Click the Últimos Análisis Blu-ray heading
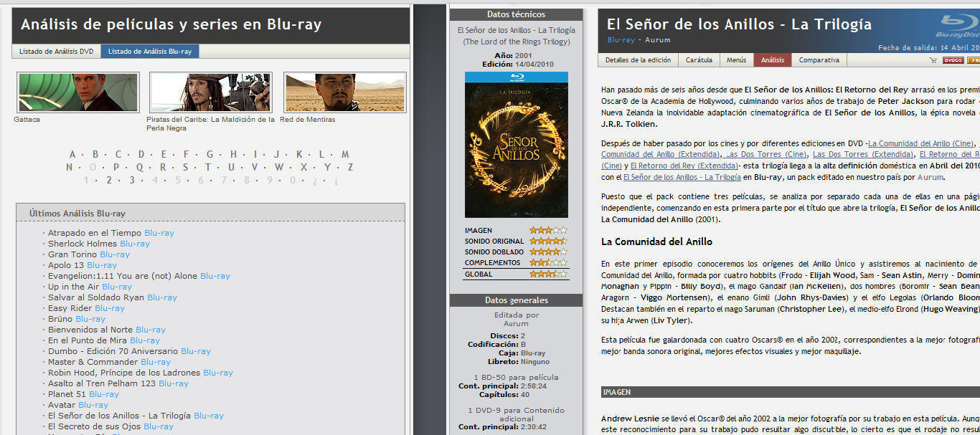The image size is (980, 435). 77,214
